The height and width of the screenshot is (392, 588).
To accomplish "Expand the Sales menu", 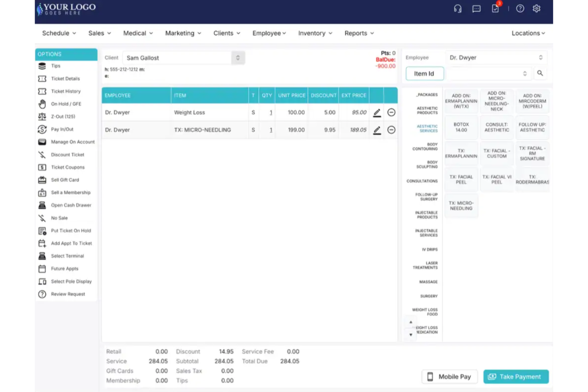I will coord(100,33).
